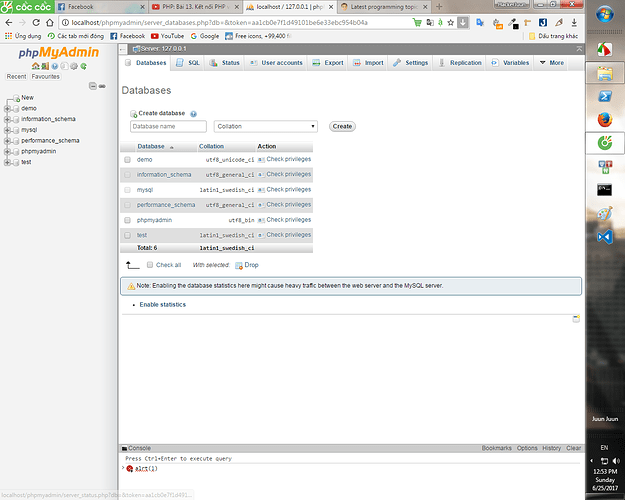This screenshot has width=625, height=500.
Task: Enable the Check all checkbox
Action: (x=150, y=265)
